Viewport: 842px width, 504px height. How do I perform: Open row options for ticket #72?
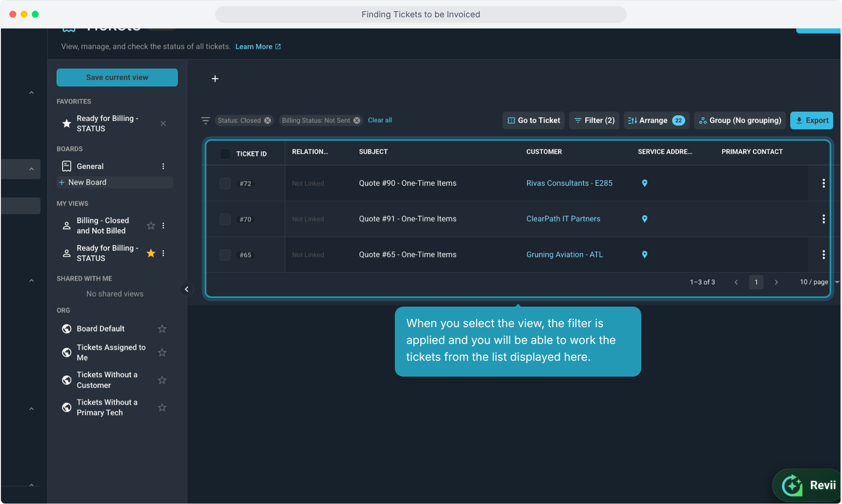(x=823, y=183)
